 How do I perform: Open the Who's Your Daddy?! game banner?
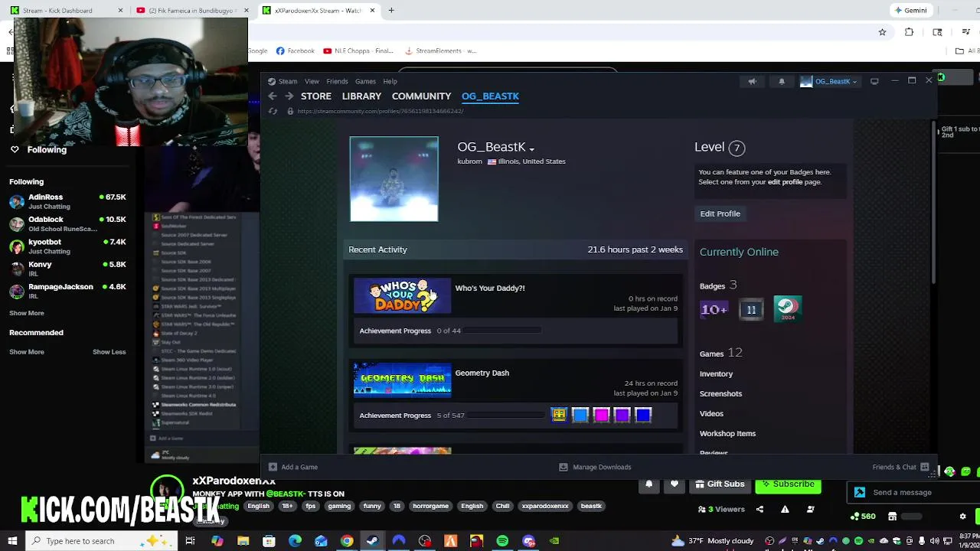(403, 296)
